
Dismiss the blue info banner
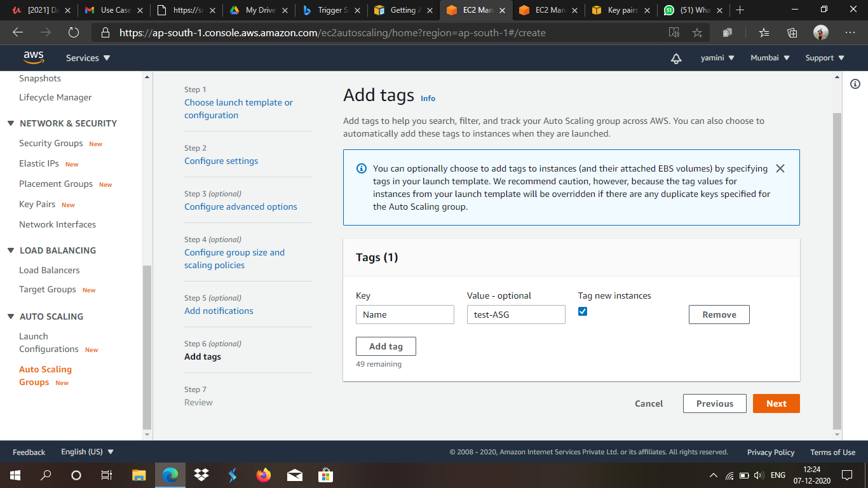780,168
